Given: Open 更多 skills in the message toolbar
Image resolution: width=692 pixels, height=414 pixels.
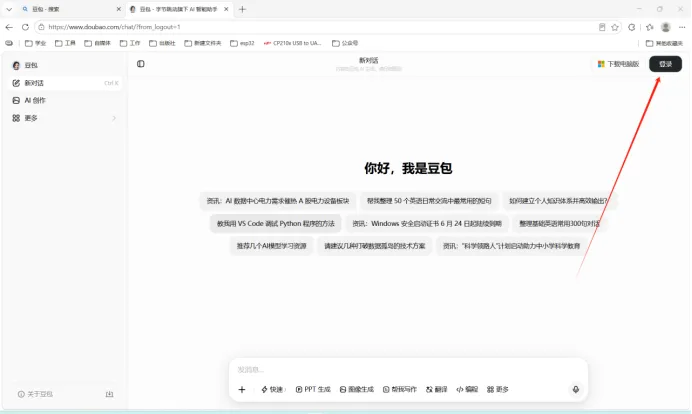Looking at the screenshot, I should (498, 389).
